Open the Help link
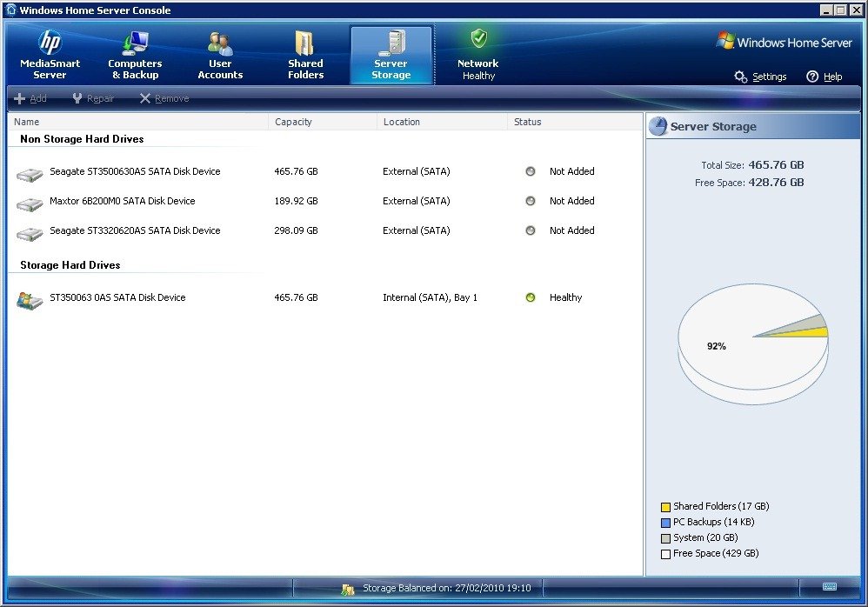Screen dimensions: 868x607 [832, 77]
